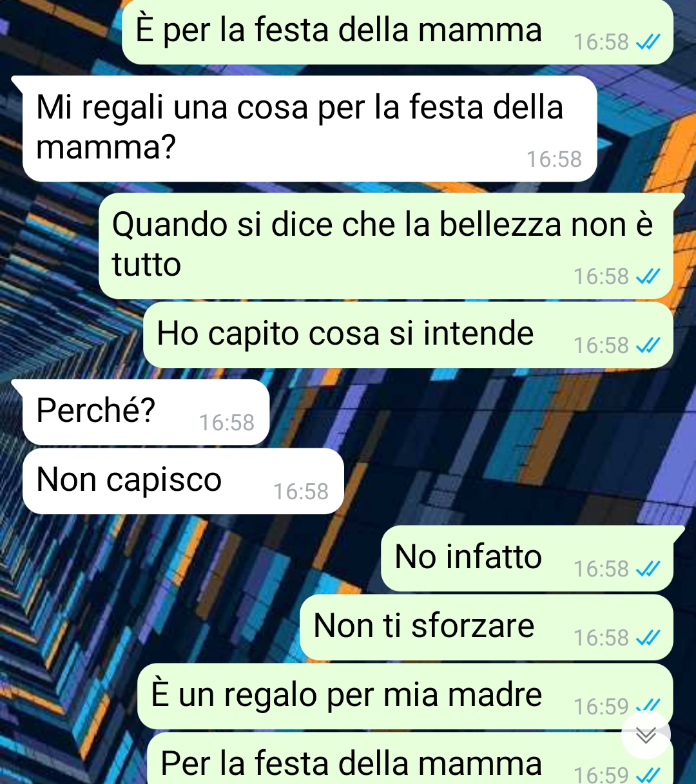Tap read ticks on "Non ti sforzare" message
The image size is (696, 784).
pyautogui.click(x=648, y=638)
